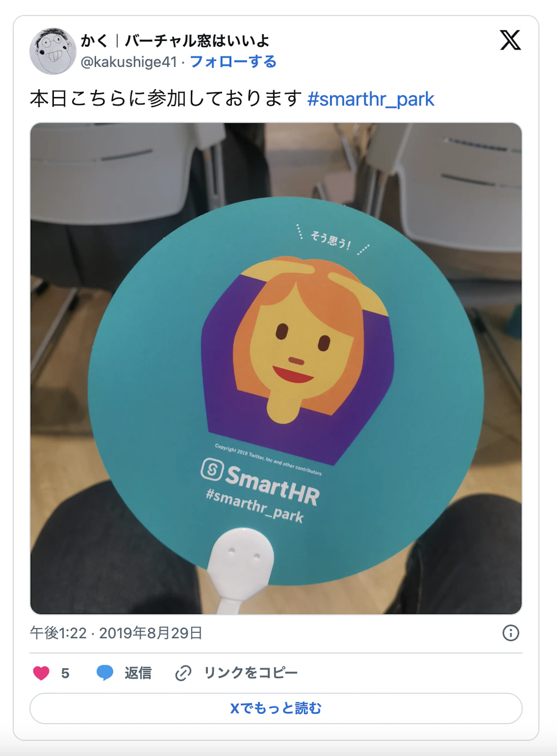Open display name かく｜バーチャル窓はいいよ

(x=175, y=40)
